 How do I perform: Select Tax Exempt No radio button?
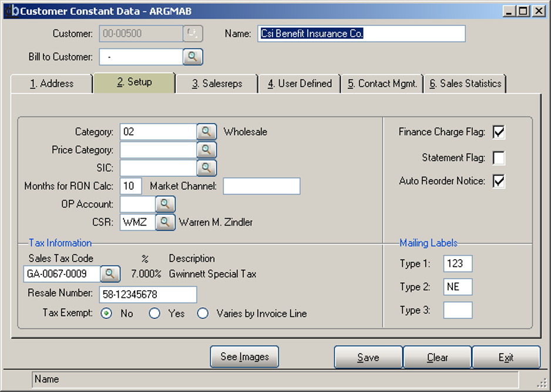[106, 313]
